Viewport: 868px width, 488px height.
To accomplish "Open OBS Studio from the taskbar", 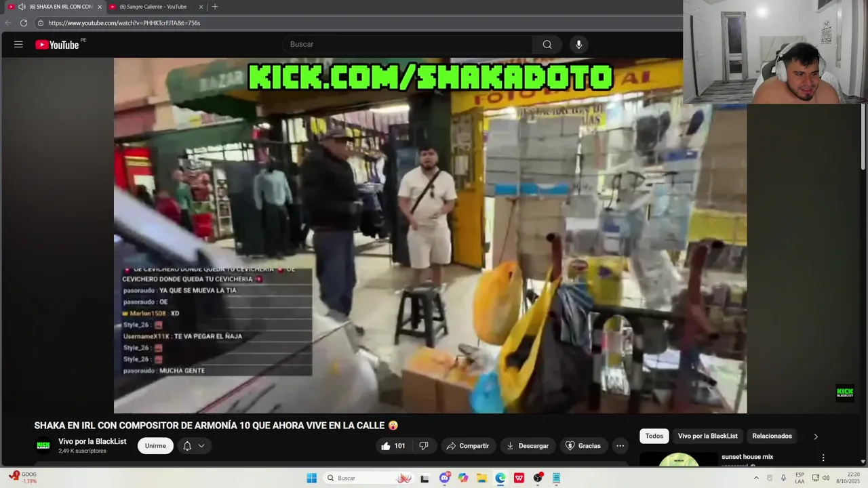I will 538,478.
